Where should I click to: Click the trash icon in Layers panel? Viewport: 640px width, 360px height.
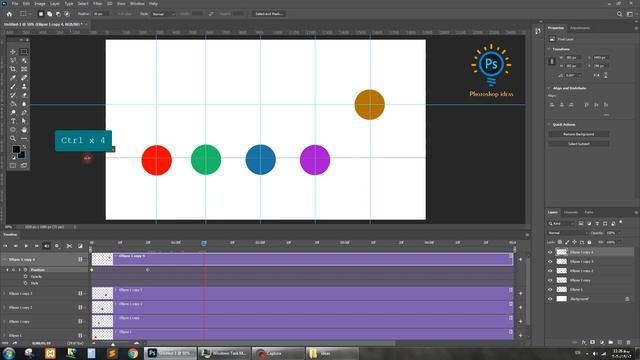(628, 342)
